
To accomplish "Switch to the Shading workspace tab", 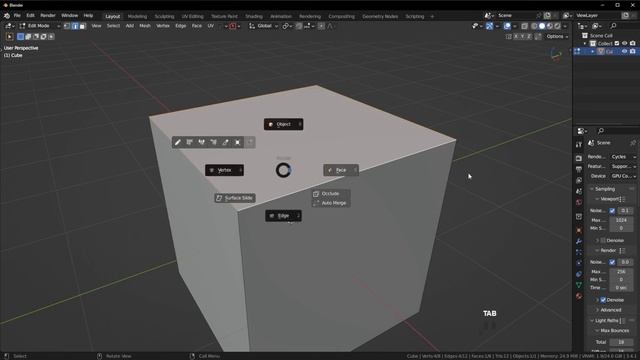I will coord(253,16).
